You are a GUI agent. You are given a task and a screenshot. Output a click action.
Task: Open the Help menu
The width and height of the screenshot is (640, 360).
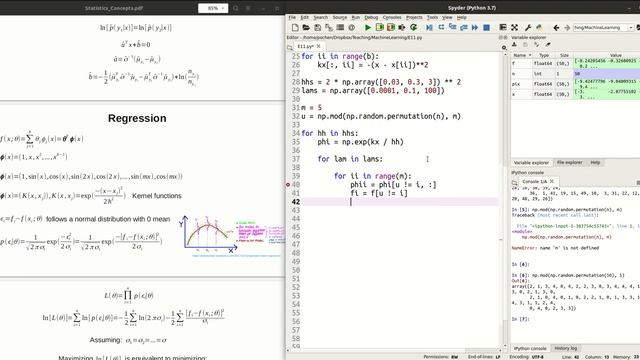[x=461, y=18]
